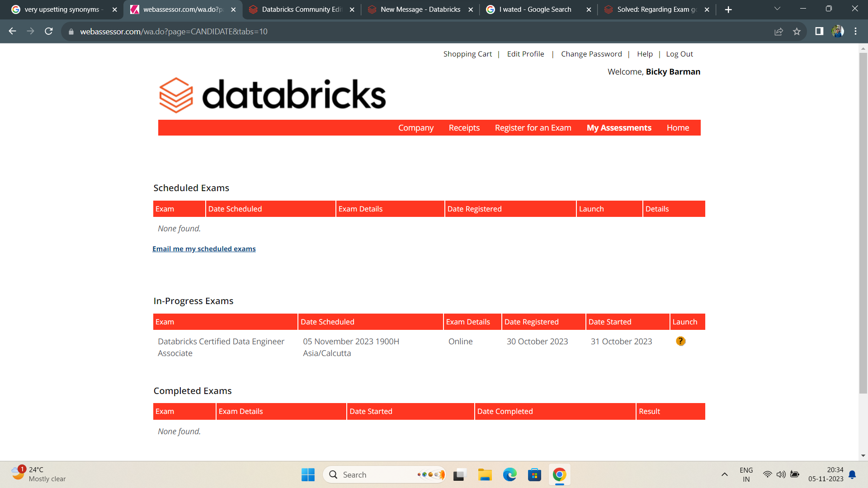Open File Explorer from taskbar

(485, 474)
